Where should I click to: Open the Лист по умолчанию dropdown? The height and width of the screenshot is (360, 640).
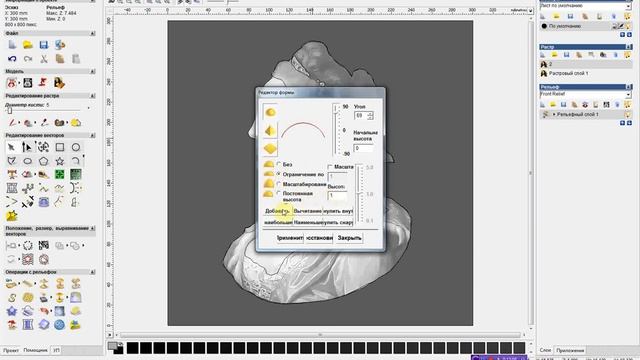tap(629, 7)
